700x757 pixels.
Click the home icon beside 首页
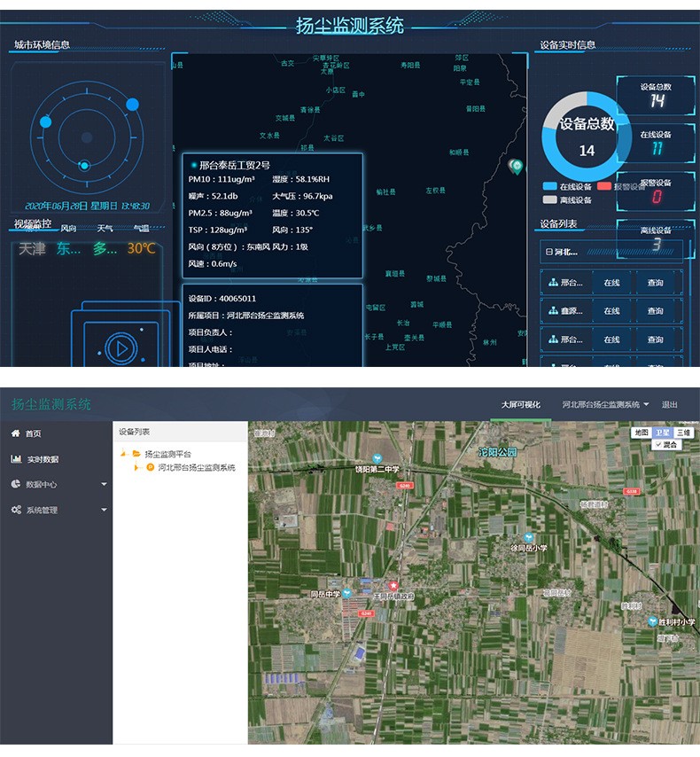point(15,433)
